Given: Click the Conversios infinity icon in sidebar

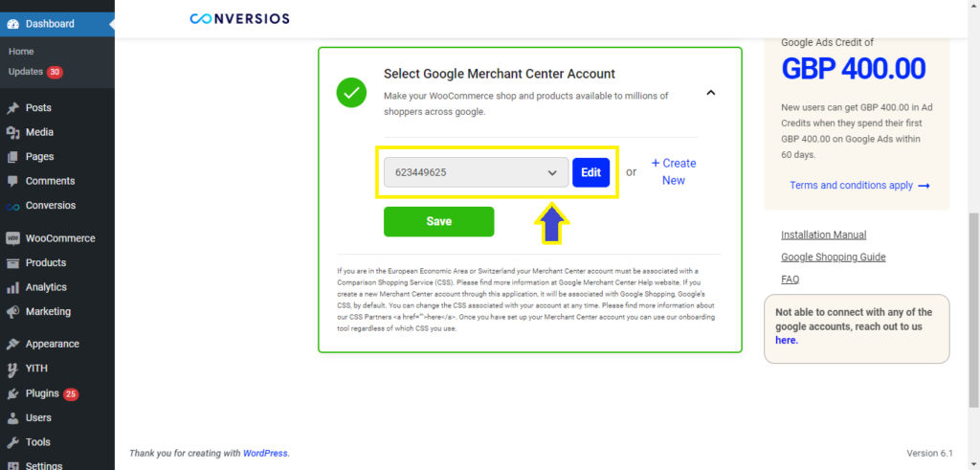Looking at the screenshot, I should (x=12, y=206).
